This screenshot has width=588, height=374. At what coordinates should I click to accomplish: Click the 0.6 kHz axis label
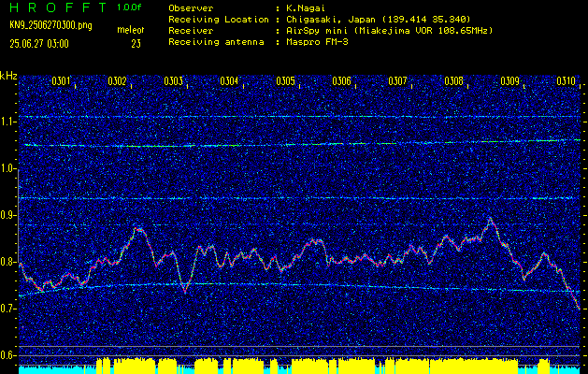coord(7,355)
